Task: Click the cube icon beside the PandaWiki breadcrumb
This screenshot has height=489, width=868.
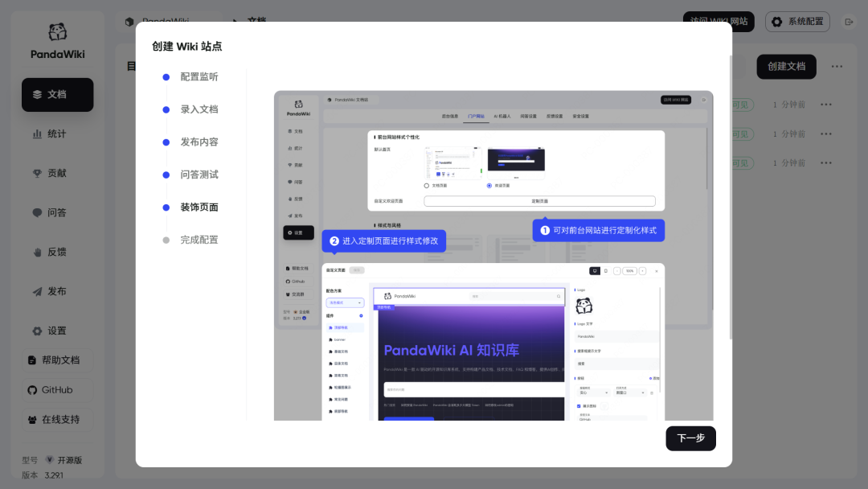Action: pyautogui.click(x=129, y=22)
